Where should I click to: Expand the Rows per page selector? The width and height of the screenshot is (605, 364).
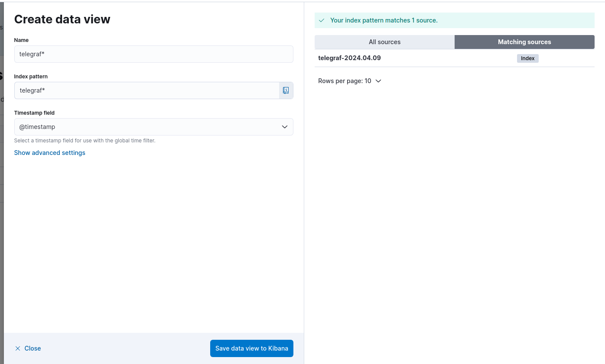[349, 81]
